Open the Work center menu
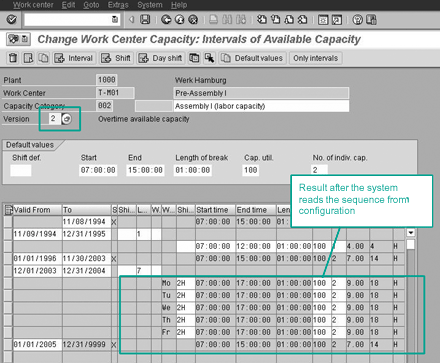 coord(33,5)
